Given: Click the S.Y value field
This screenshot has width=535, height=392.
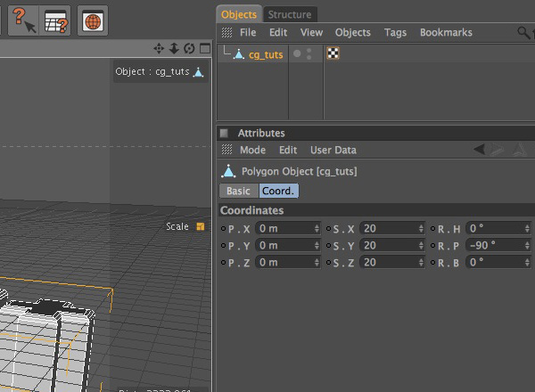Looking at the screenshot, I should click(x=392, y=245).
